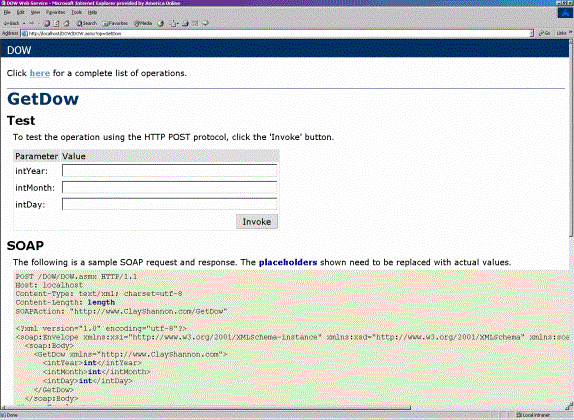Screen dimensions: 574x420
Task: Click the 'Host: localhost' line
Action: (49, 285)
